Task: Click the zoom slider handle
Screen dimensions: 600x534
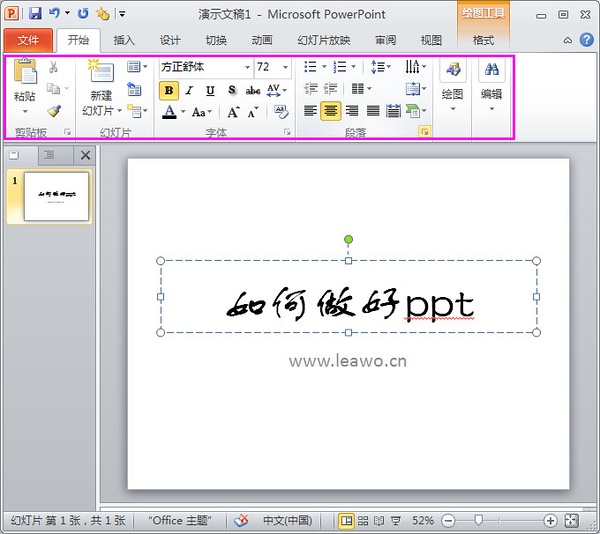Action: pos(478,520)
